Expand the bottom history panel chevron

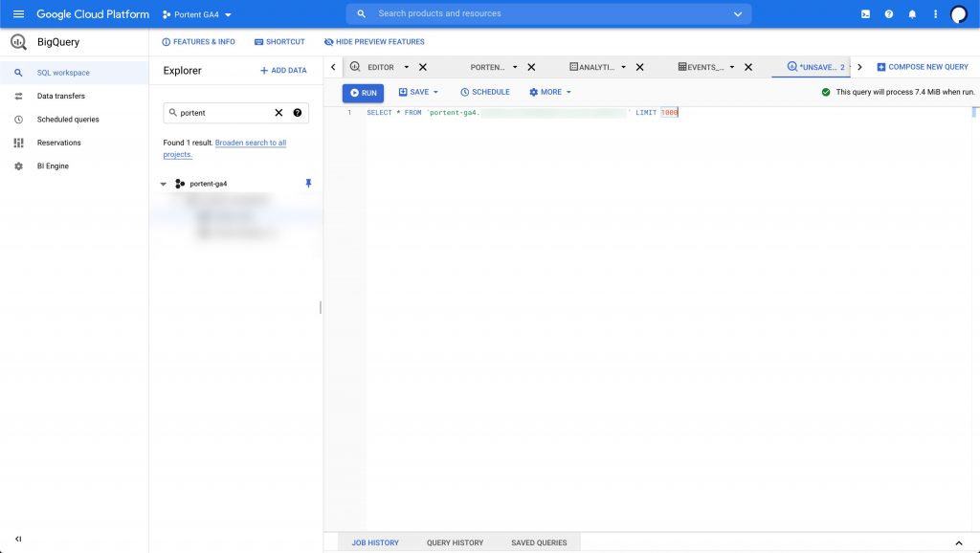[959, 543]
